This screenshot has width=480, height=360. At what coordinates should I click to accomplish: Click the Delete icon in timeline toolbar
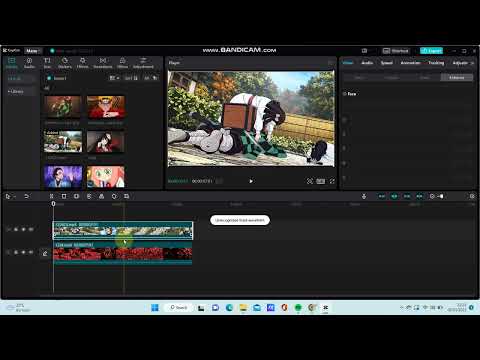(64, 196)
